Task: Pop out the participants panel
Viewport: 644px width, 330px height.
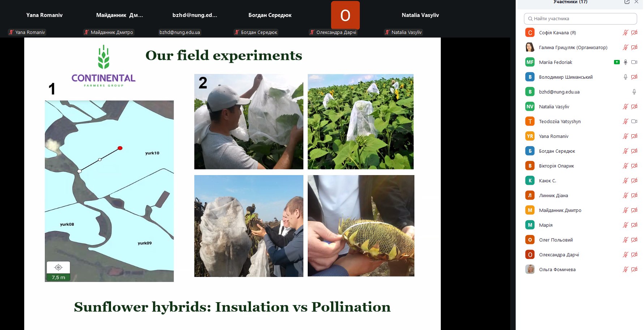Action: [x=627, y=2]
